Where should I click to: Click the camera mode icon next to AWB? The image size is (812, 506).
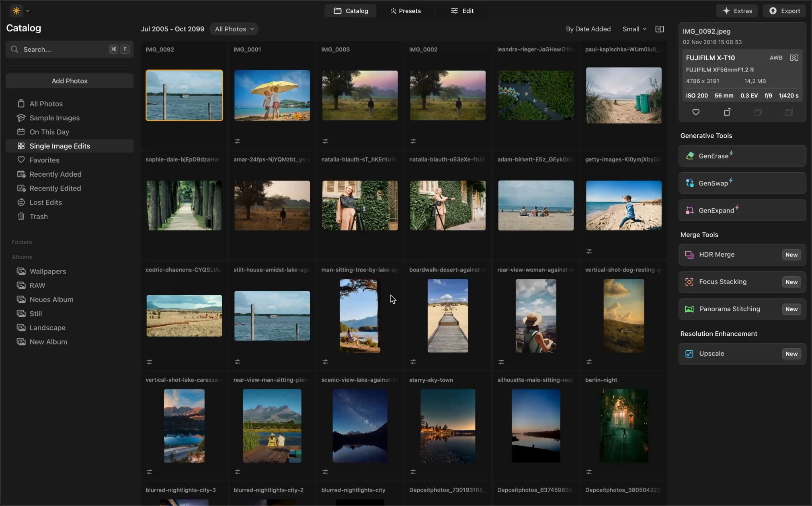(794, 58)
